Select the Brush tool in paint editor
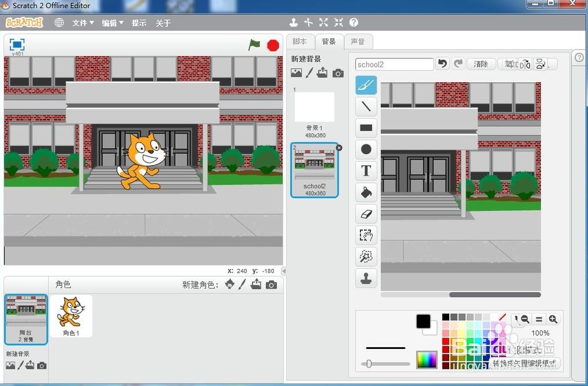This screenshot has width=588, height=386. [x=366, y=85]
